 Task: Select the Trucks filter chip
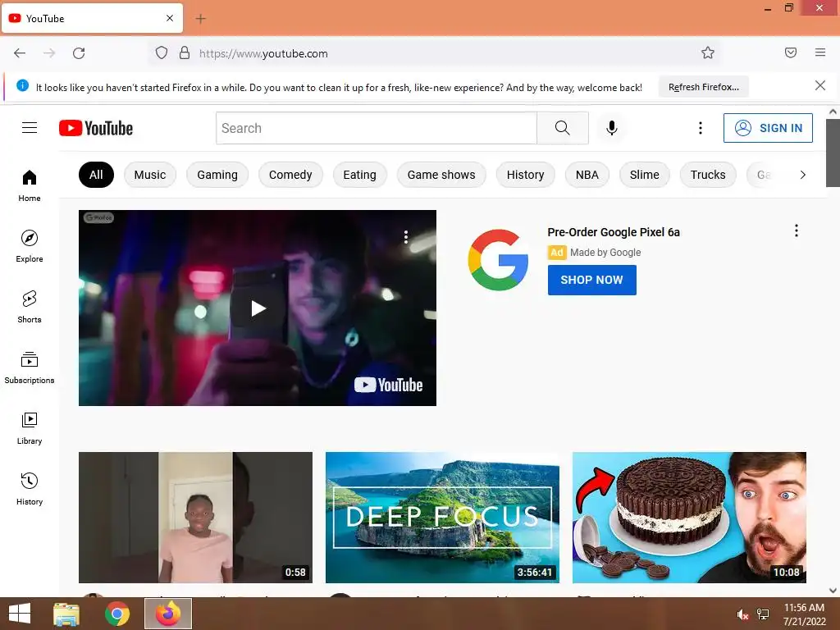pos(708,175)
